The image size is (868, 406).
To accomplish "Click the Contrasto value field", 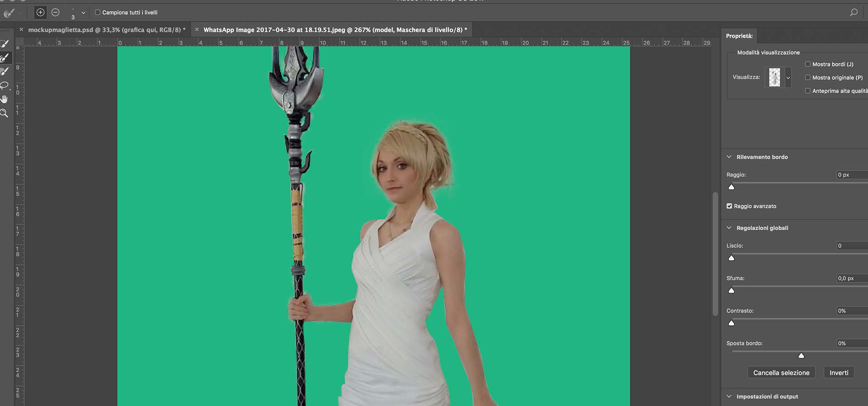I will pos(852,311).
